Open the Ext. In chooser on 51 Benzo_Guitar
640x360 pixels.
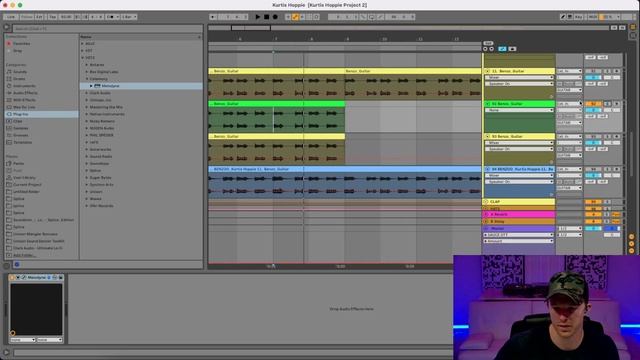point(569,104)
